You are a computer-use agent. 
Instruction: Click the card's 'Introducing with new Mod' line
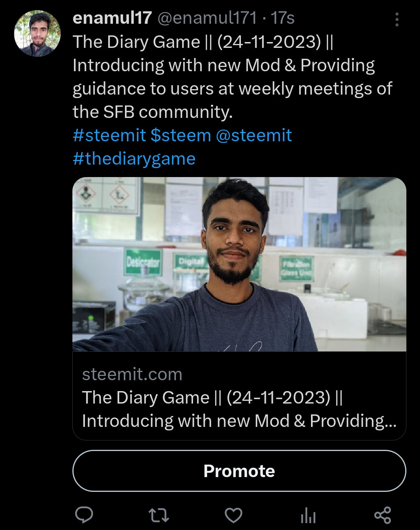[x=239, y=421]
